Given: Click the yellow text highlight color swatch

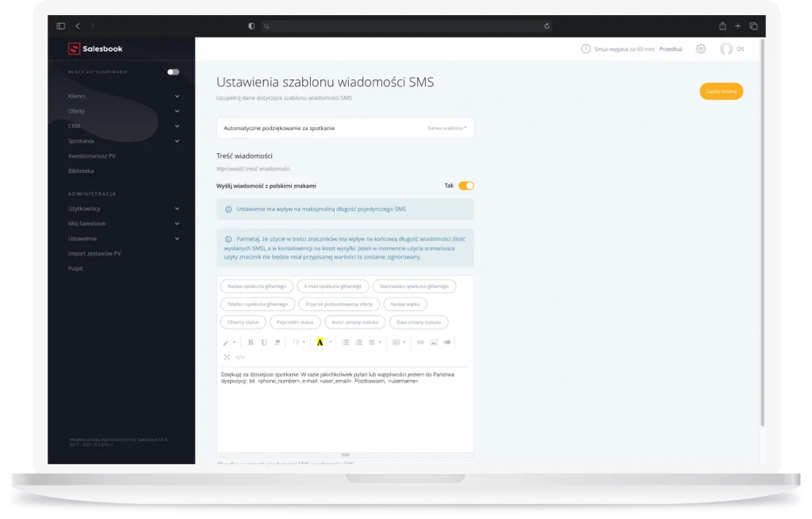Looking at the screenshot, I should click(320, 342).
